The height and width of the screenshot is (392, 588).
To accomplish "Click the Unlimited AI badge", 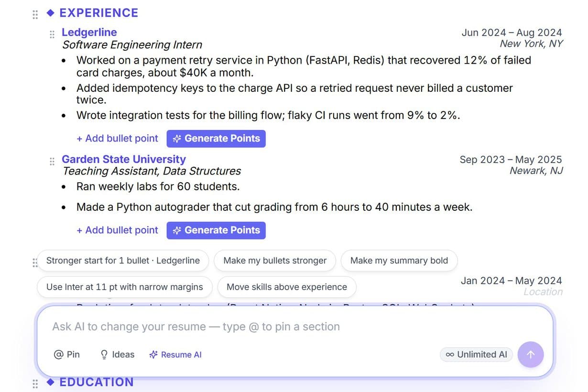I will [x=476, y=354].
